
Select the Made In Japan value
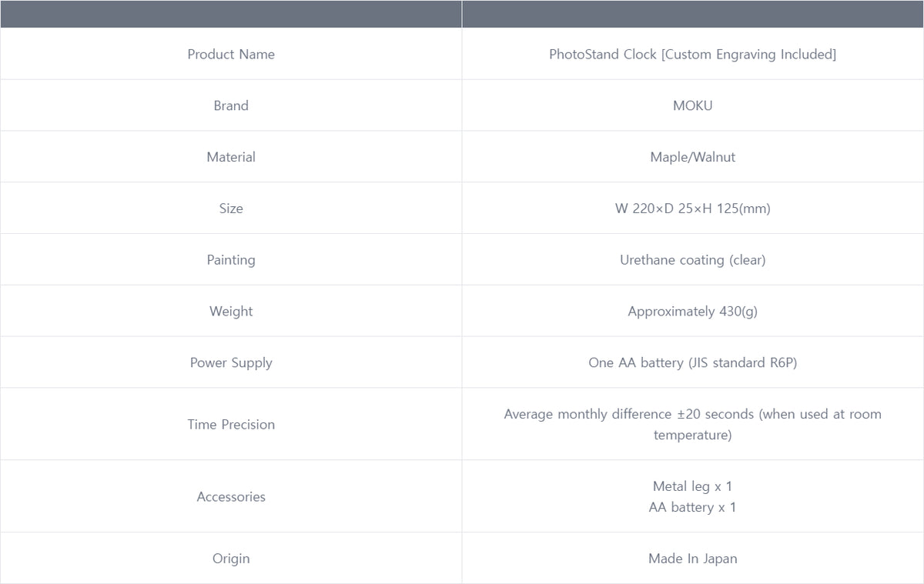(x=692, y=559)
